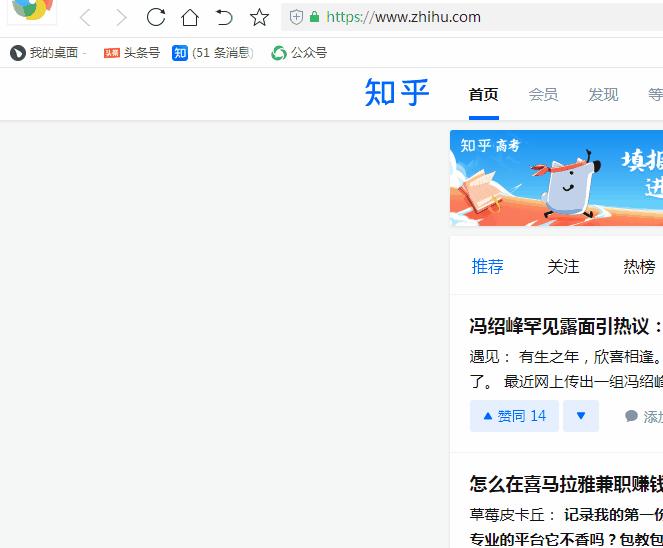Reload the page with refresh icon
663x548 pixels.
156,17
